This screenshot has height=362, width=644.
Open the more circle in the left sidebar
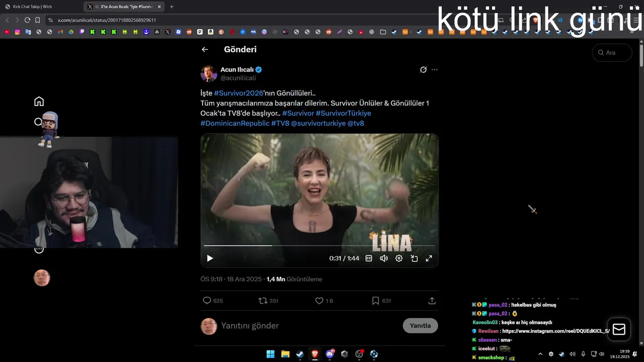(39, 249)
